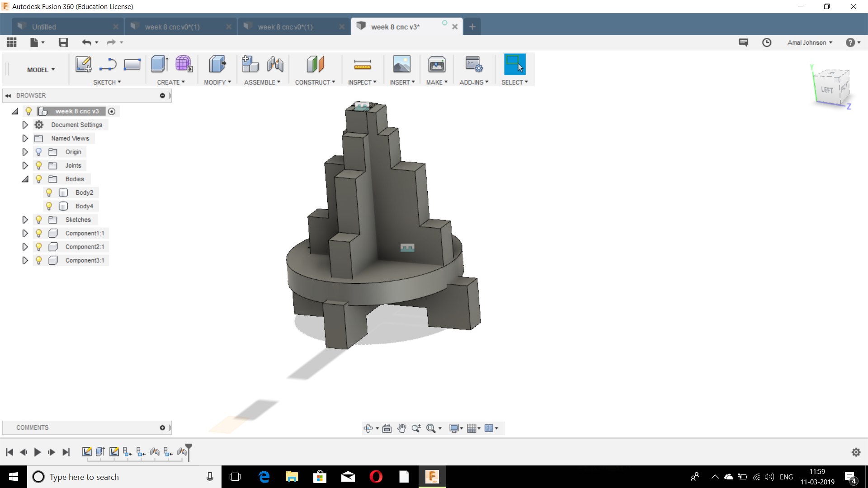
Task: Select the Extrude tool icon
Action: (x=160, y=65)
